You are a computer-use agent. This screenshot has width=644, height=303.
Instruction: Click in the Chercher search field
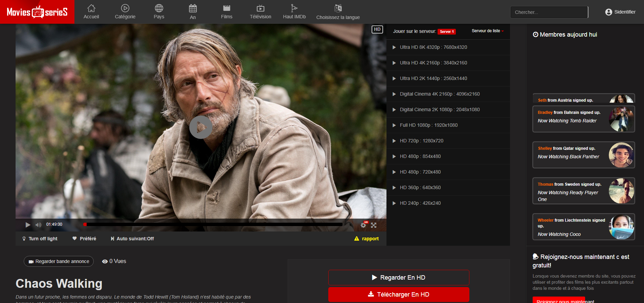(x=549, y=12)
